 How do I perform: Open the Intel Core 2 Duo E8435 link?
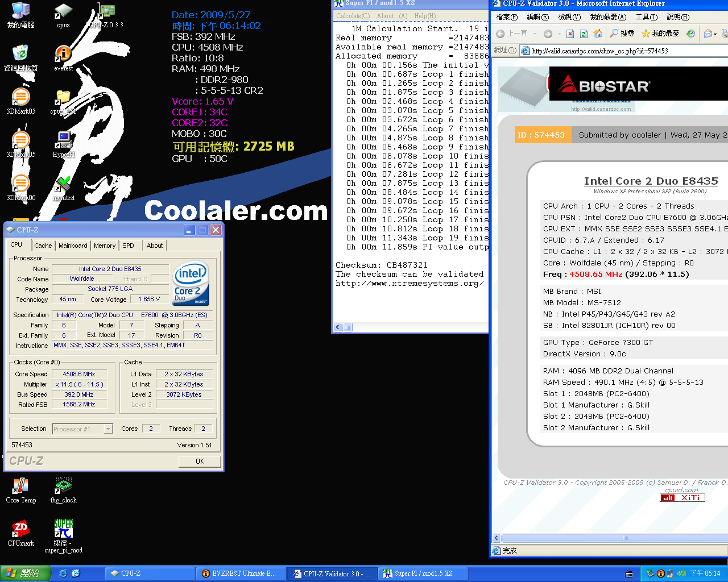(651, 181)
